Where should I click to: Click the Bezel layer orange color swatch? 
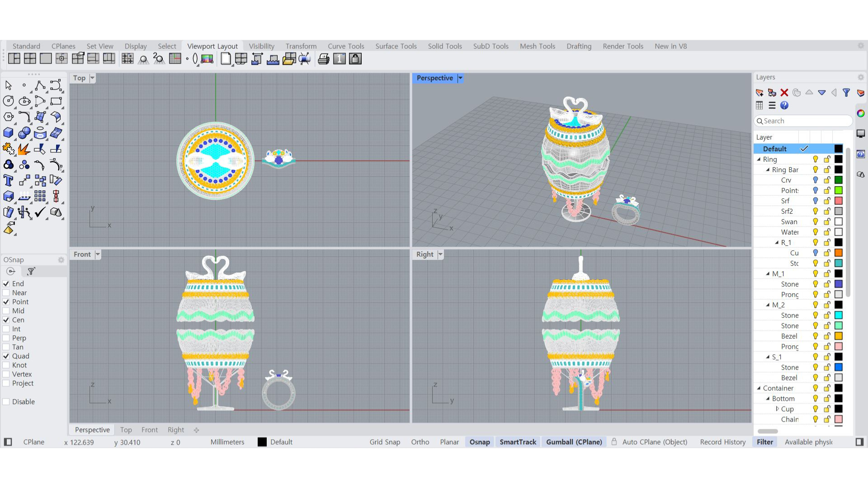[x=838, y=336]
